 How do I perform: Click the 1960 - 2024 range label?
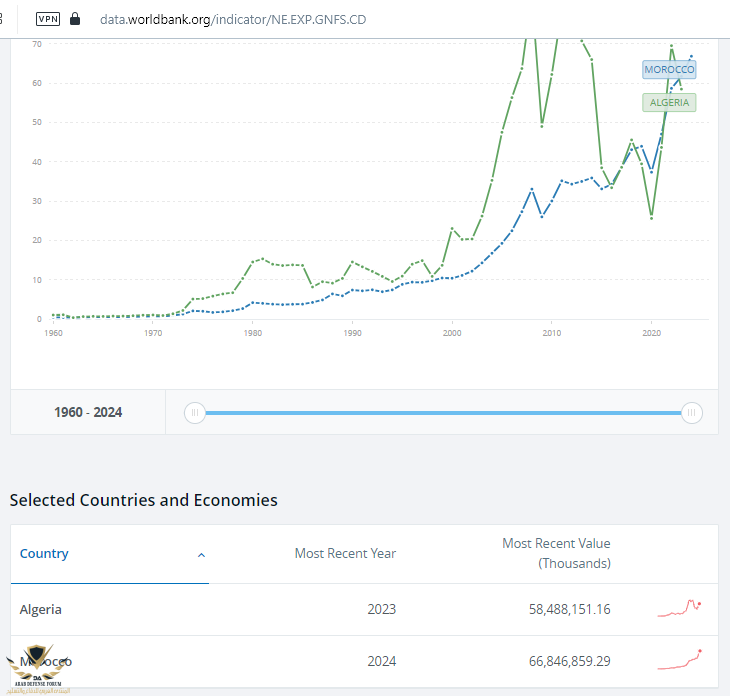(88, 412)
